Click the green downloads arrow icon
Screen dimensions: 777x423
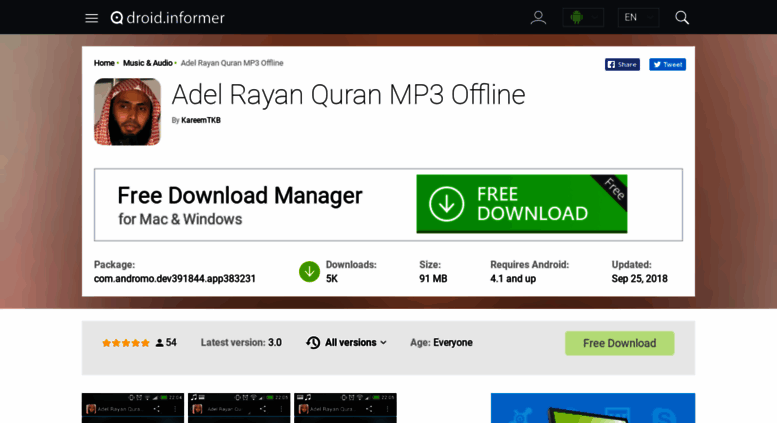click(x=309, y=271)
